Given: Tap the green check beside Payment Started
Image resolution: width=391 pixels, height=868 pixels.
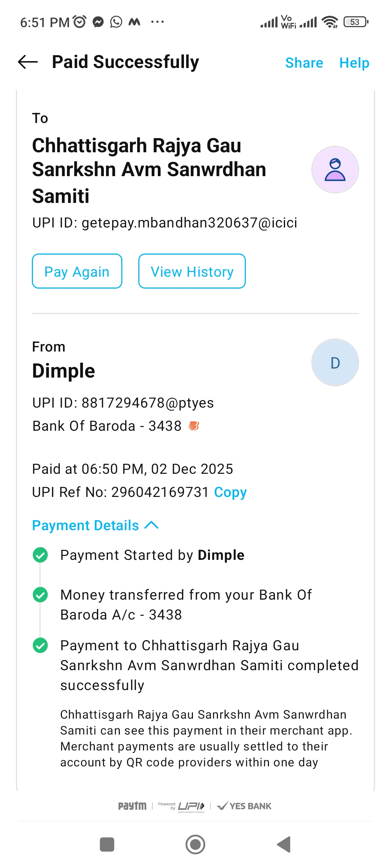Looking at the screenshot, I should click(x=40, y=555).
